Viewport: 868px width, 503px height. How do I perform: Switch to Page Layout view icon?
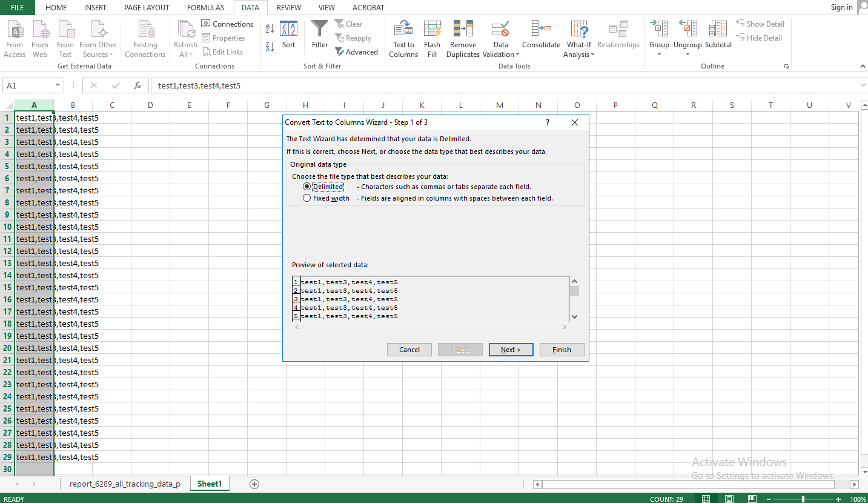click(x=729, y=499)
